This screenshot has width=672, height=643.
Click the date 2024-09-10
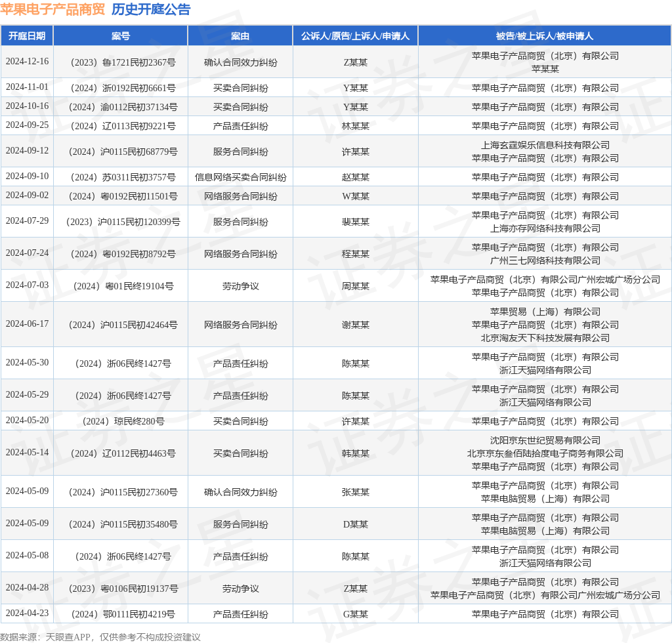click(x=27, y=176)
